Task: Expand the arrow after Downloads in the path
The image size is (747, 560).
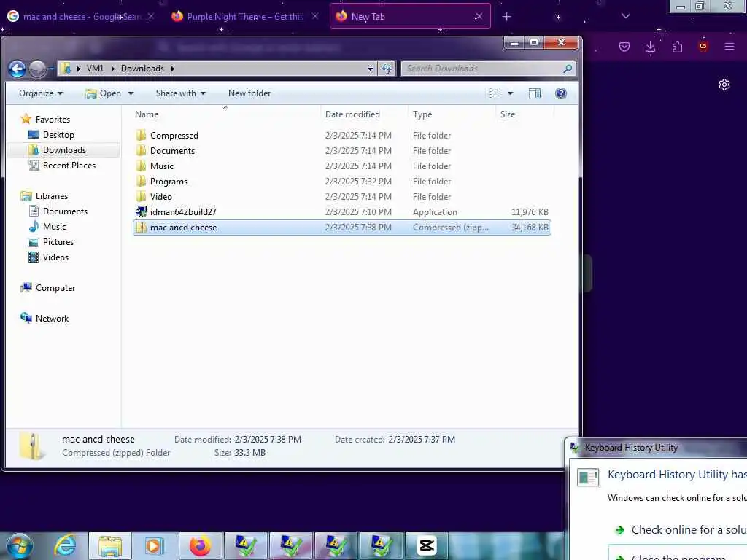Action: pyautogui.click(x=172, y=69)
